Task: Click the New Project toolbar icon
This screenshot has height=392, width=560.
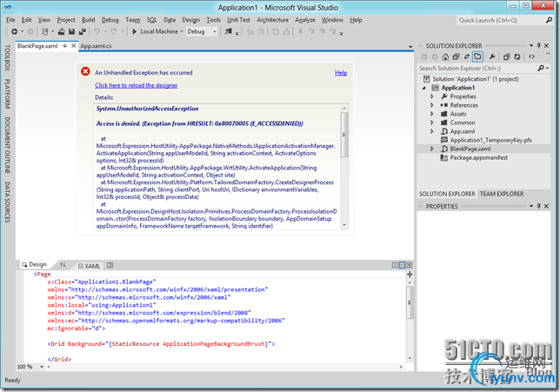Action: [x=44, y=31]
